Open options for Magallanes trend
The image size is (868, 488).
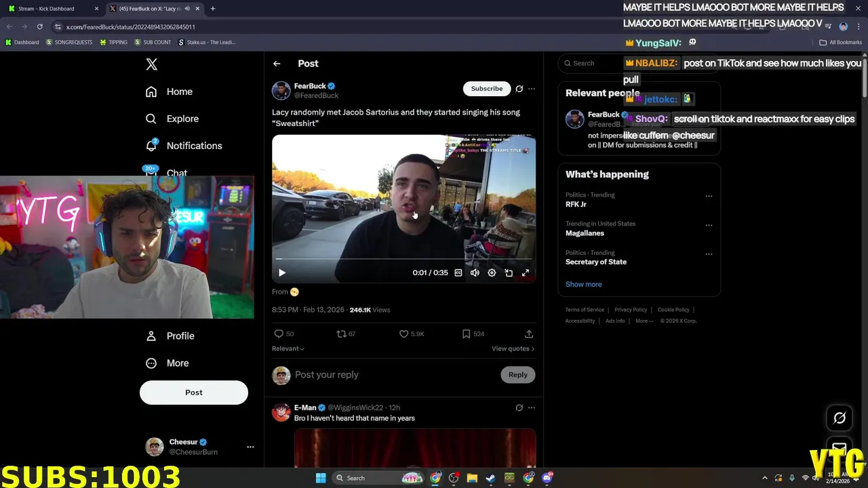coord(709,225)
